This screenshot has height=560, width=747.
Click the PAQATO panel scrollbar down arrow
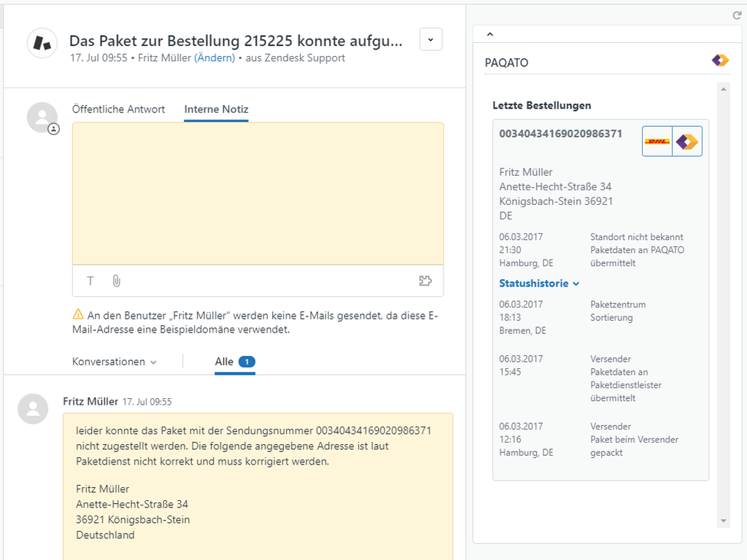point(724,521)
